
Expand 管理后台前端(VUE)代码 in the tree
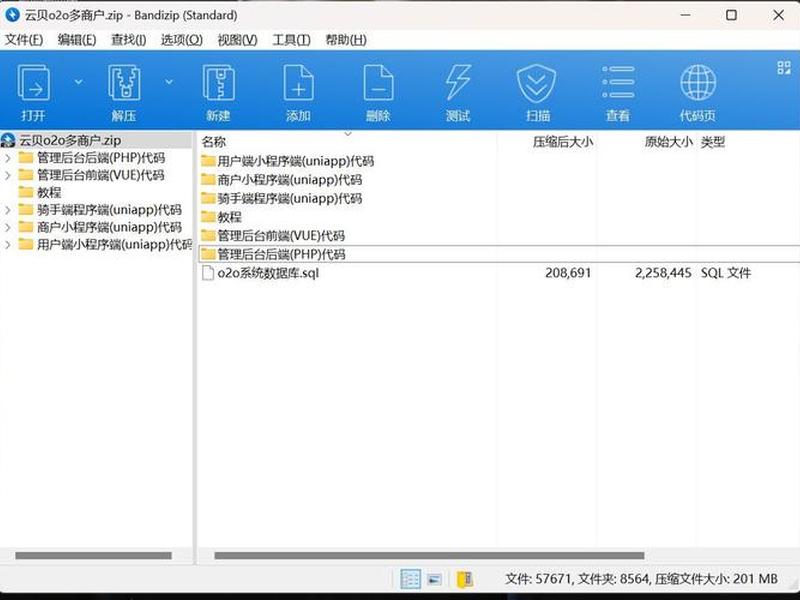click(8, 176)
